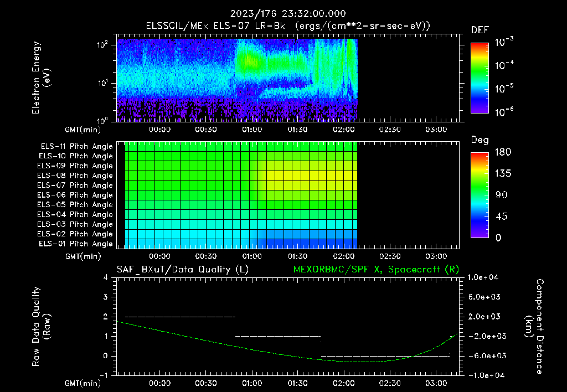Click the data quality segment at level 2
Image resolution: width=567 pixels, height=392 pixels.
click(x=180, y=317)
